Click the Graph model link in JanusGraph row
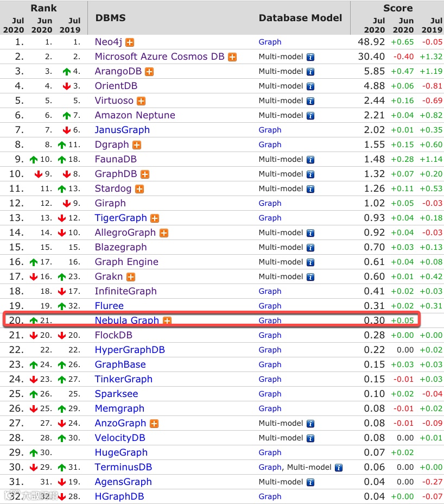Image resolution: width=444 pixels, height=504 pixels. [270, 130]
